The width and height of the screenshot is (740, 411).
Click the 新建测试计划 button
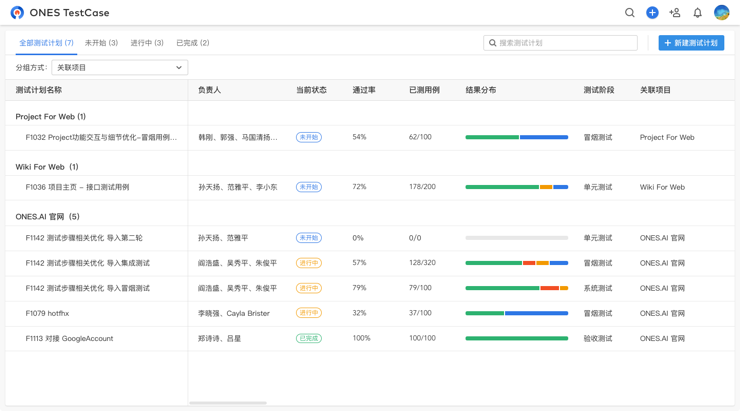pyautogui.click(x=691, y=43)
